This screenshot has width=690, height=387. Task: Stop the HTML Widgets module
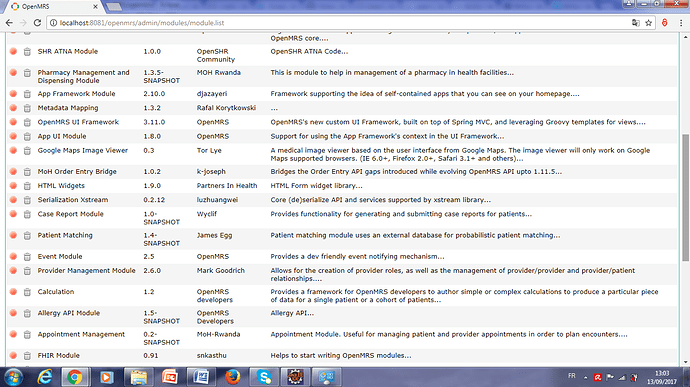pos(13,185)
